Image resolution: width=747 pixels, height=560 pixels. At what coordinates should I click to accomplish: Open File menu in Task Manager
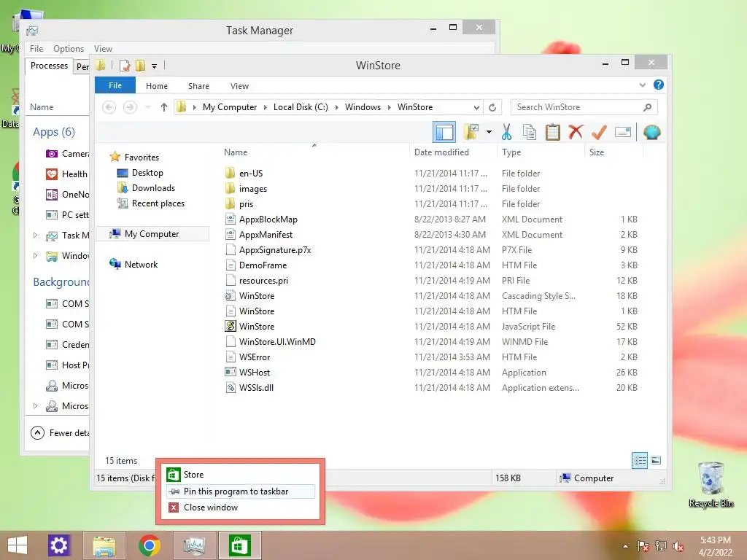tap(36, 49)
